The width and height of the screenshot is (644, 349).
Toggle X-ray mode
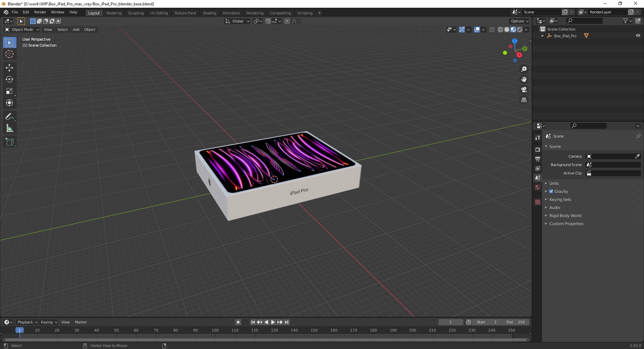(x=492, y=30)
